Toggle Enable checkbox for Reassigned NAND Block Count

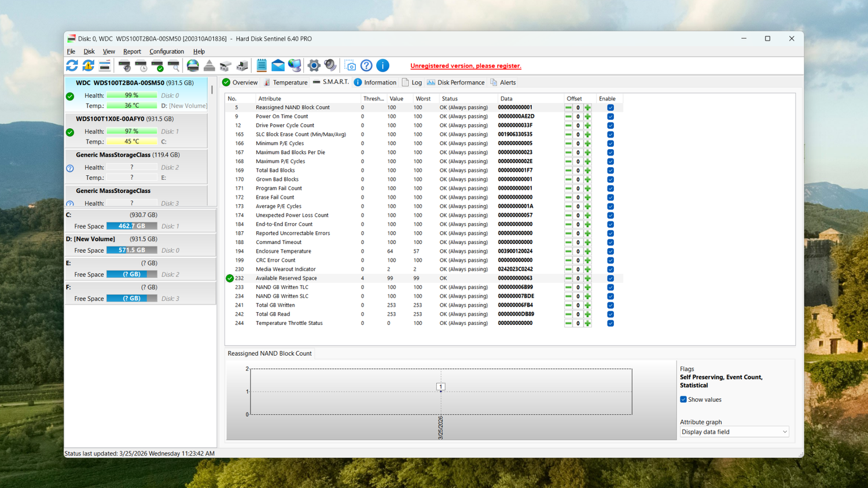(x=610, y=108)
